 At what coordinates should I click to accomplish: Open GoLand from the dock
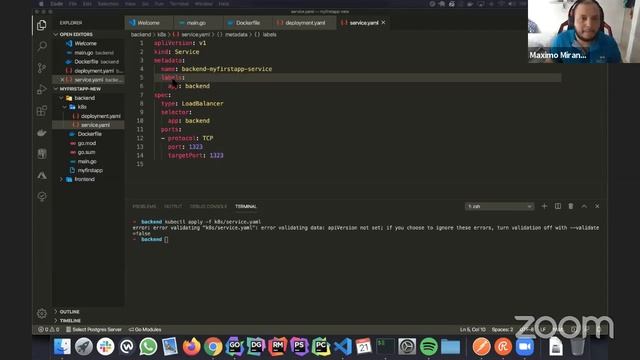235,347
